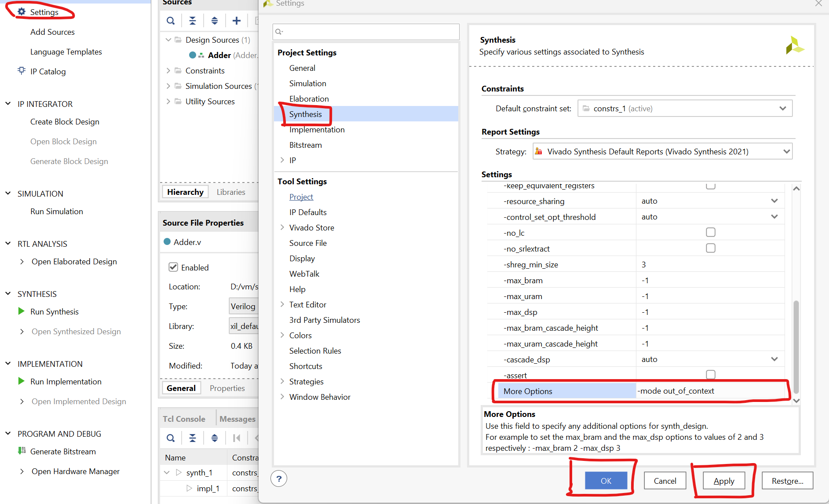
Task: Open the Report Settings Strategy dropdown
Action: coord(787,151)
